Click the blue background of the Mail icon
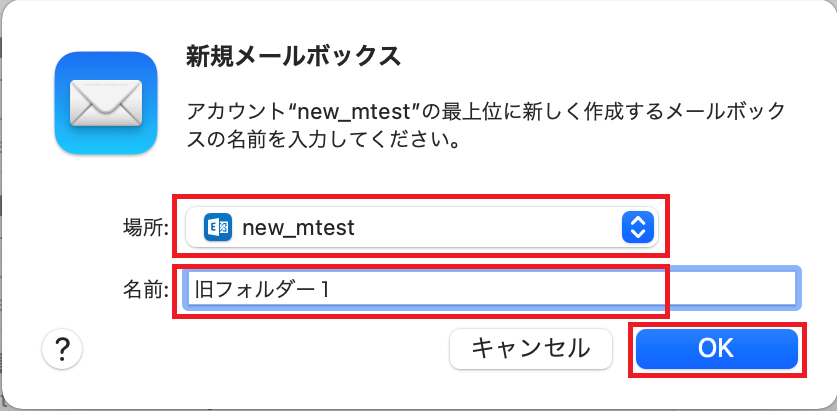 [x=106, y=141]
